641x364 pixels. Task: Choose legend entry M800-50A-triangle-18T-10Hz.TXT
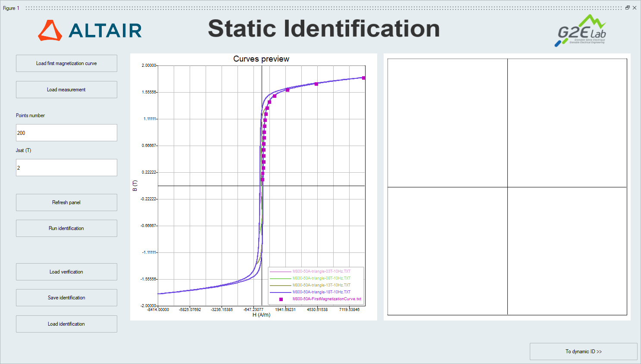pos(321,292)
